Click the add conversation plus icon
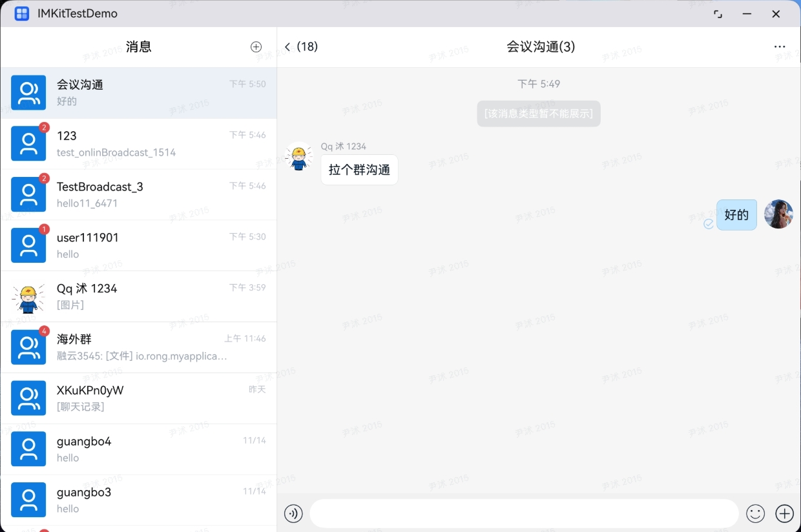The height and width of the screenshot is (532, 801). click(x=256, y=46)
